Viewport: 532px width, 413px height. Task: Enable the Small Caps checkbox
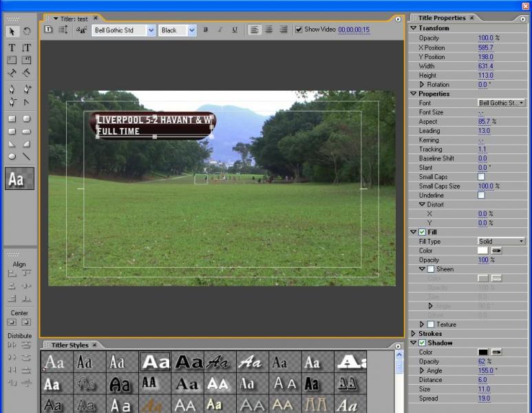click(481, 177)
